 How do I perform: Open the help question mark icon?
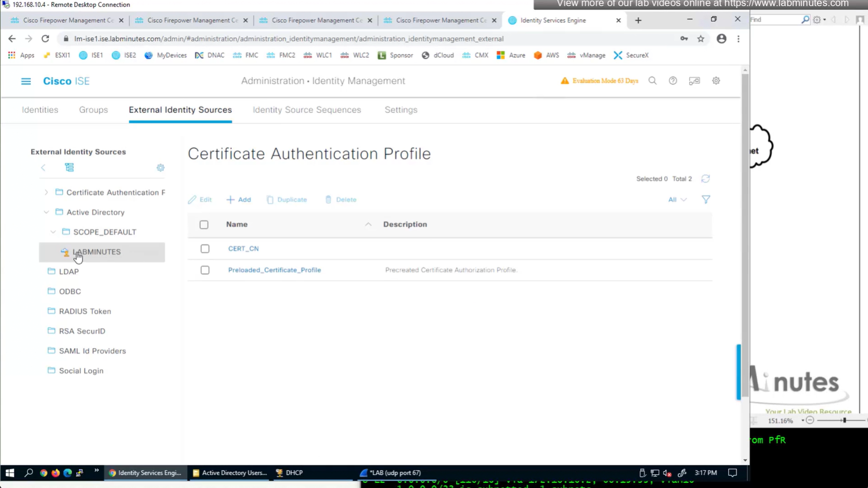coord(672,81)
